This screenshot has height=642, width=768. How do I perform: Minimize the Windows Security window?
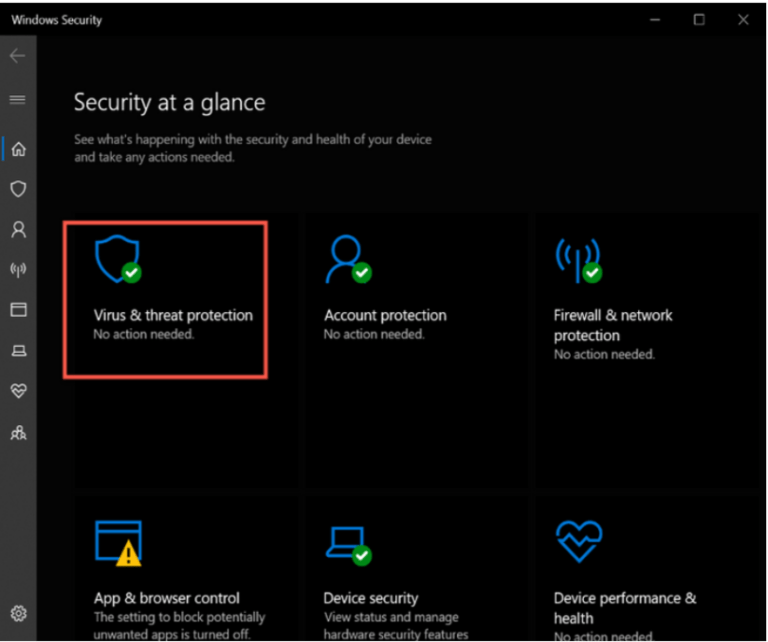tap(655, 20)
